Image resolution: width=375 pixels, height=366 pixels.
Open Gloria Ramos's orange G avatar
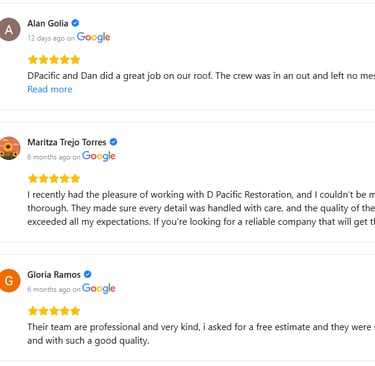coord(9,281)
